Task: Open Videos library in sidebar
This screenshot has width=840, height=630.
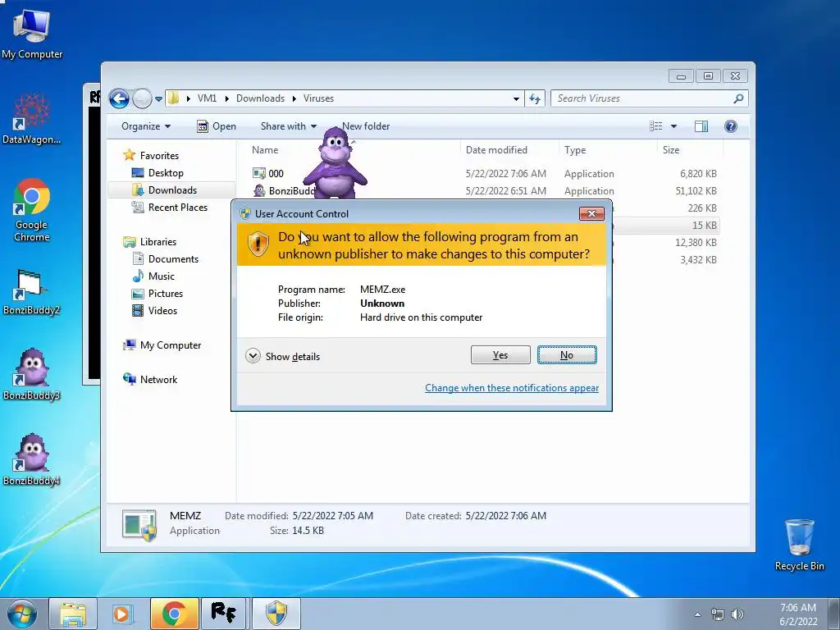Action: point(162,311)
